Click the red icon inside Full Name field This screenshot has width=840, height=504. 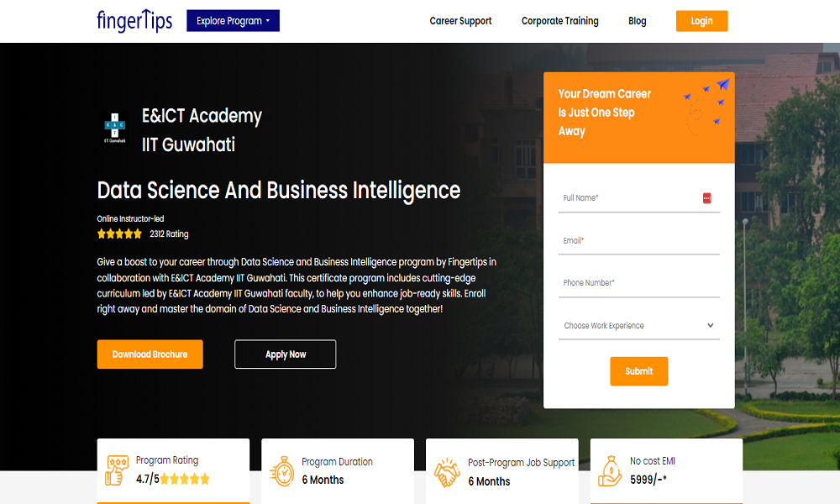[x=706, y=198]
